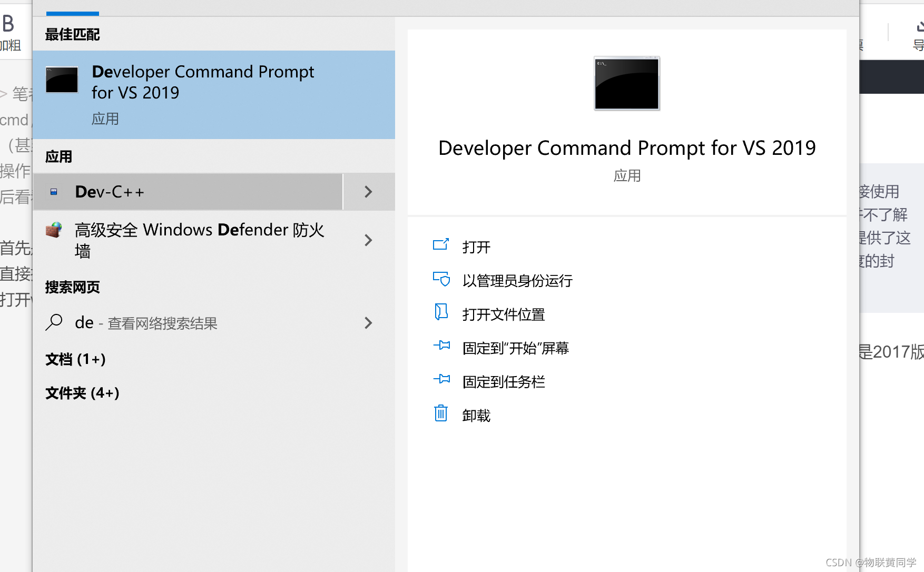Viewport: 924px width, 572px height.
Task: Click the large command prompt preview thumbnail
Action: point(627,83)
